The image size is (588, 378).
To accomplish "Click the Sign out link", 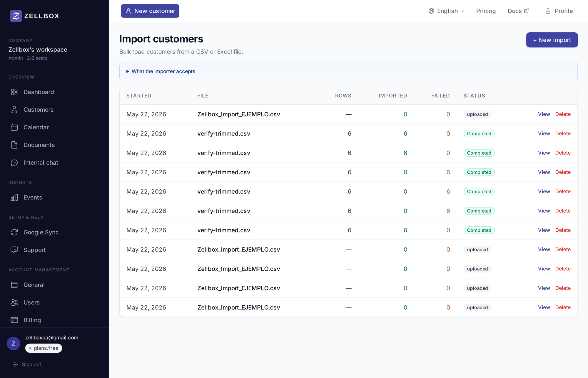I will 27,364.
